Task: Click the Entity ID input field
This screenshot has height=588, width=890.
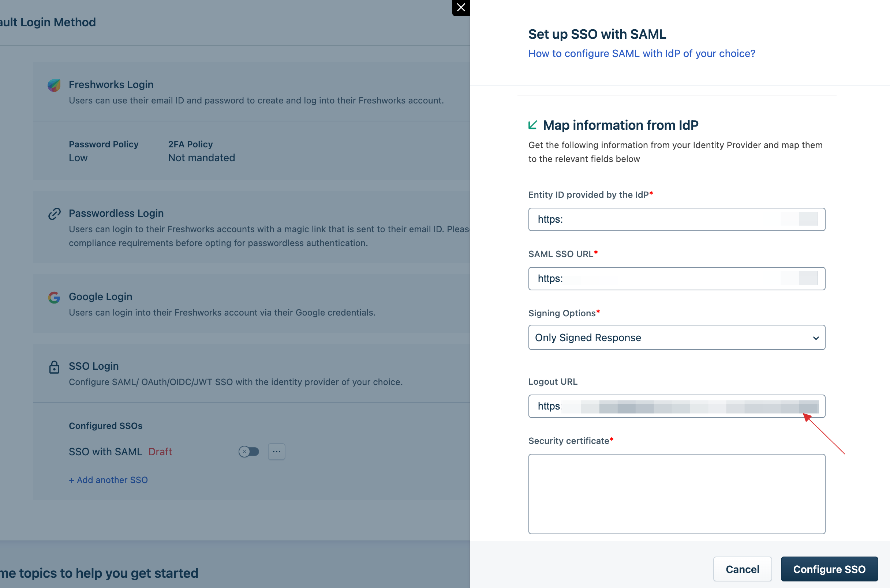Action: tap(677, 219)
